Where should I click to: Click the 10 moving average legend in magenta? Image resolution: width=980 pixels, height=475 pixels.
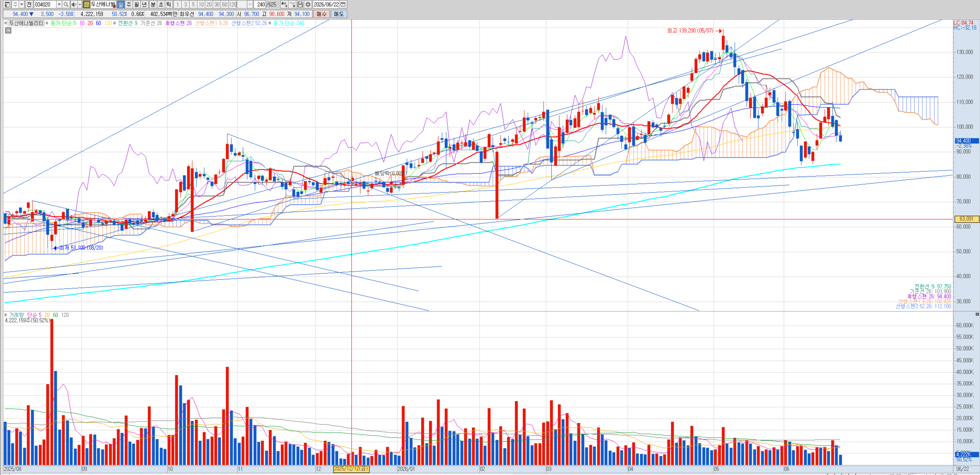(x=82, y=23)
